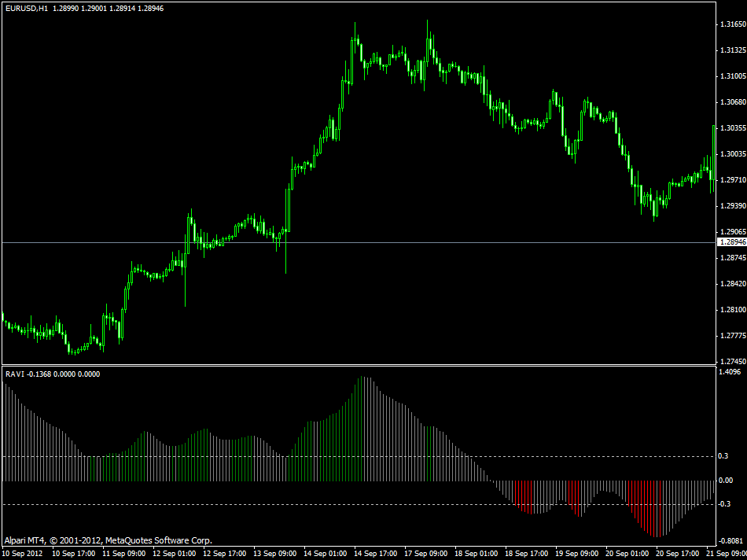Click the 21 Sep 09:00 label at timeline end
The image size is (747, 560).
click(727, 553)
